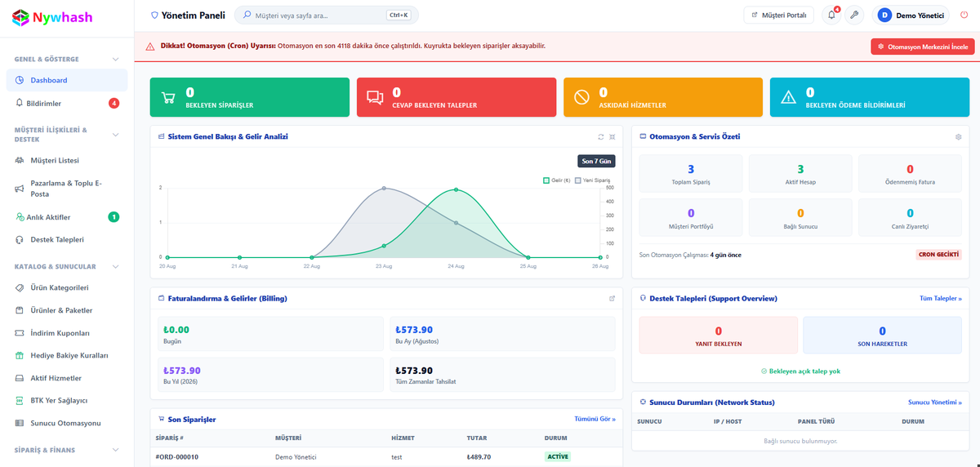The width and height of the screenshot is (980, 467).
Task: Click the server icon beside Sunucu Otomasyonu
Action: pyautogui.click(x=20, y=424)
